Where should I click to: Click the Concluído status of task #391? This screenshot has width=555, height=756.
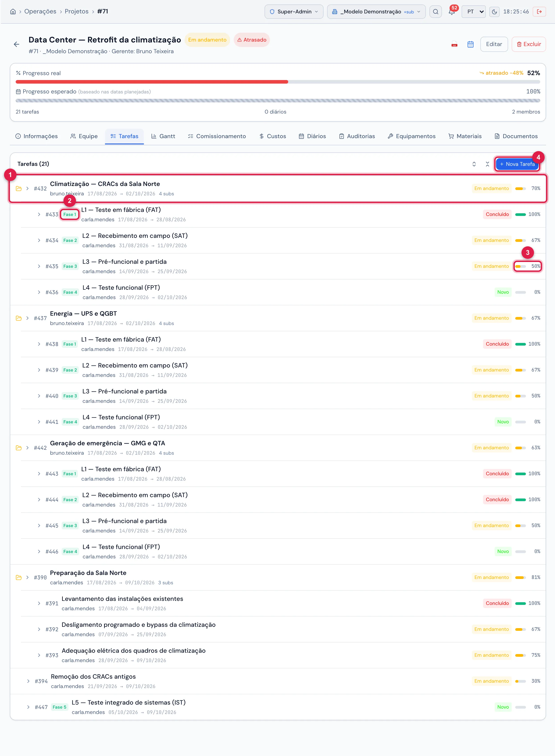(497, 603)
